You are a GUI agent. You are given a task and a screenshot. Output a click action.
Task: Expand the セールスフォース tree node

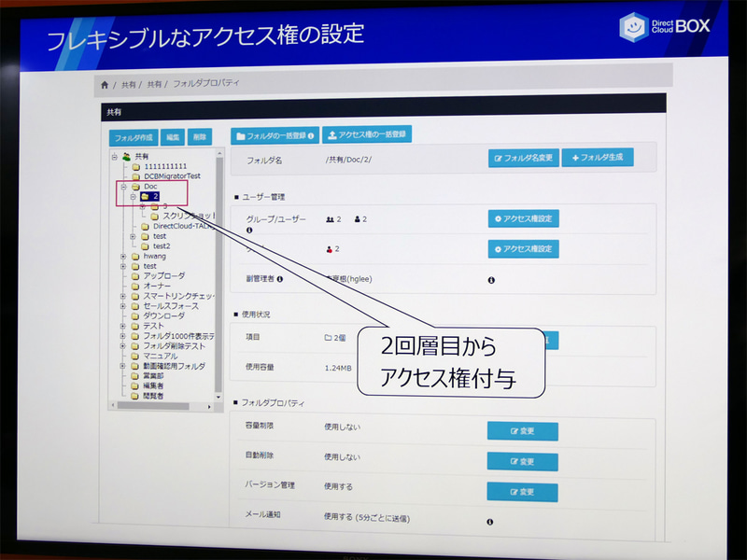click(x=123, y=304)
